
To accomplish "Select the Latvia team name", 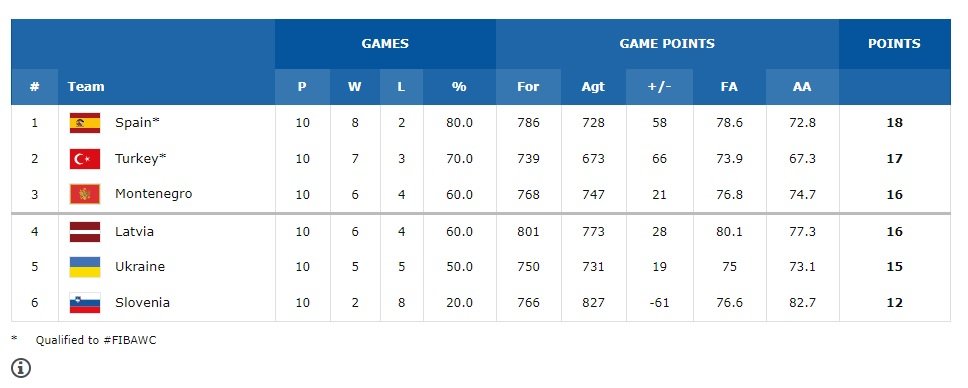I will tap(135, 232).
